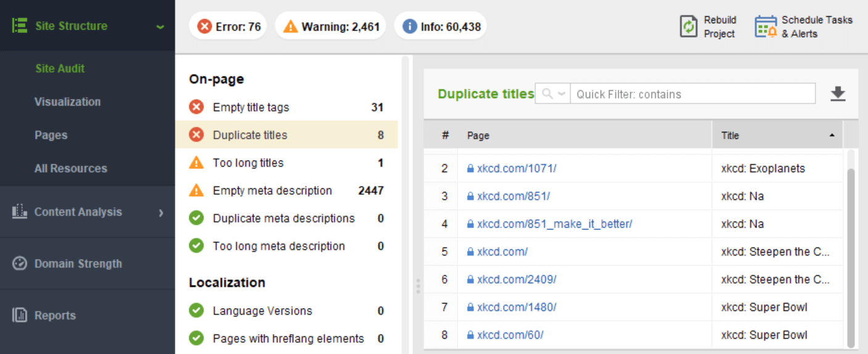Click the red Error: 76 badge
Screen dimensions: 868x354
(228, 27)
